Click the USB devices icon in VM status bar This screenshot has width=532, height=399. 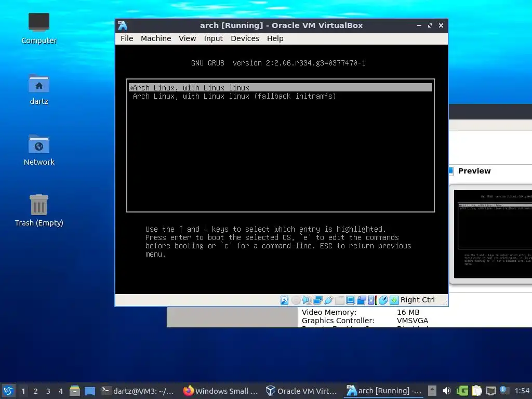coord(329,300)
